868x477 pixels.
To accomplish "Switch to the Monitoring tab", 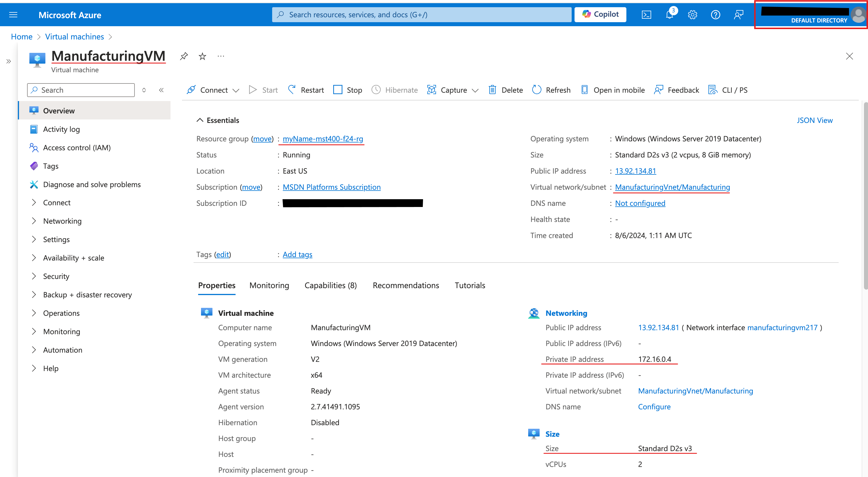I will click(x=269, y=285).
